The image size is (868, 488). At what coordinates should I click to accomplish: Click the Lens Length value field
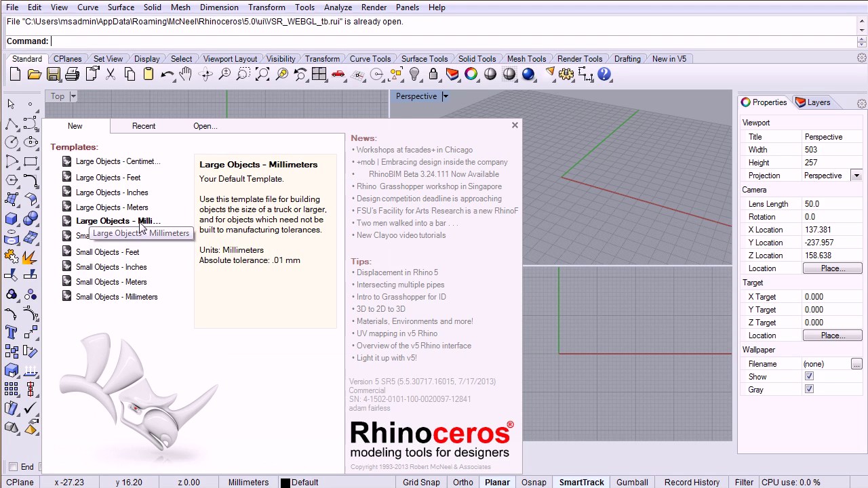tap(832, 204)
